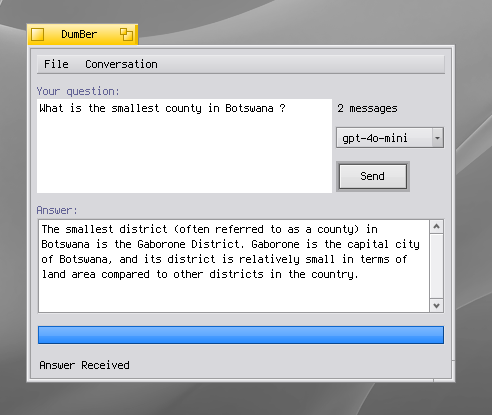Click the "Answer:" label
The width and height of the screenshot is (492, 415).
(57, 210)
